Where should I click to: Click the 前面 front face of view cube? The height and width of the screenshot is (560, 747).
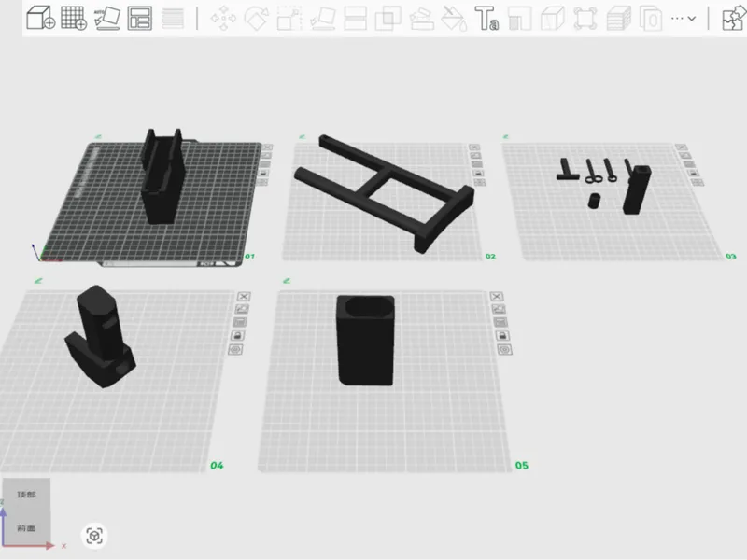pos(26,528)
